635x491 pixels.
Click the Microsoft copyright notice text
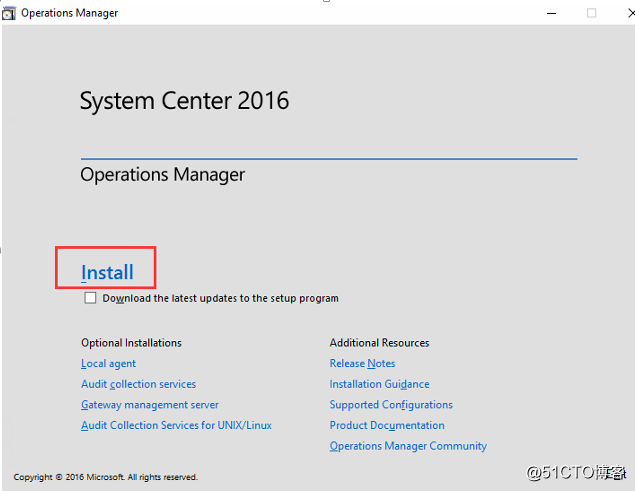[x=105, y=477]
